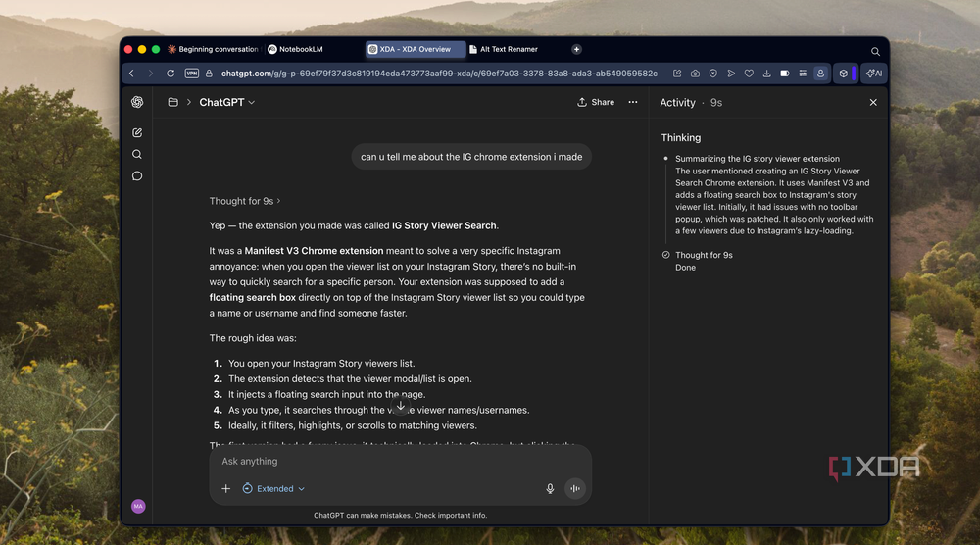Share this conversation
Viewport: 980px width, 545px height.
pyautogui.click(x=596, y=102)
